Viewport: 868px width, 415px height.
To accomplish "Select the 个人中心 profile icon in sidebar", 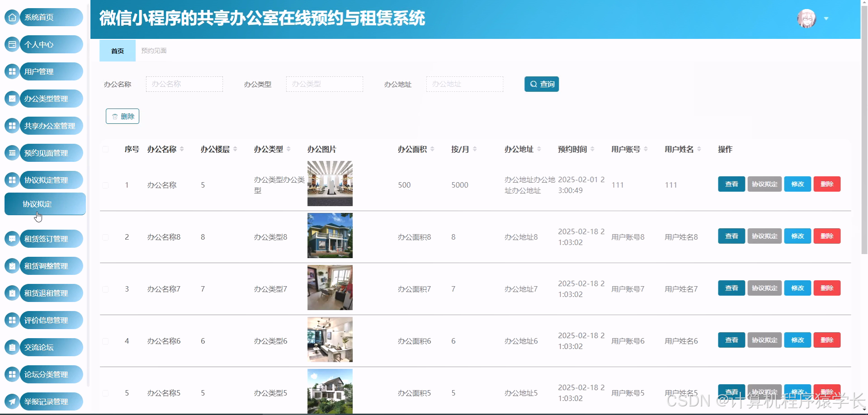I will [x=11, y=44].
